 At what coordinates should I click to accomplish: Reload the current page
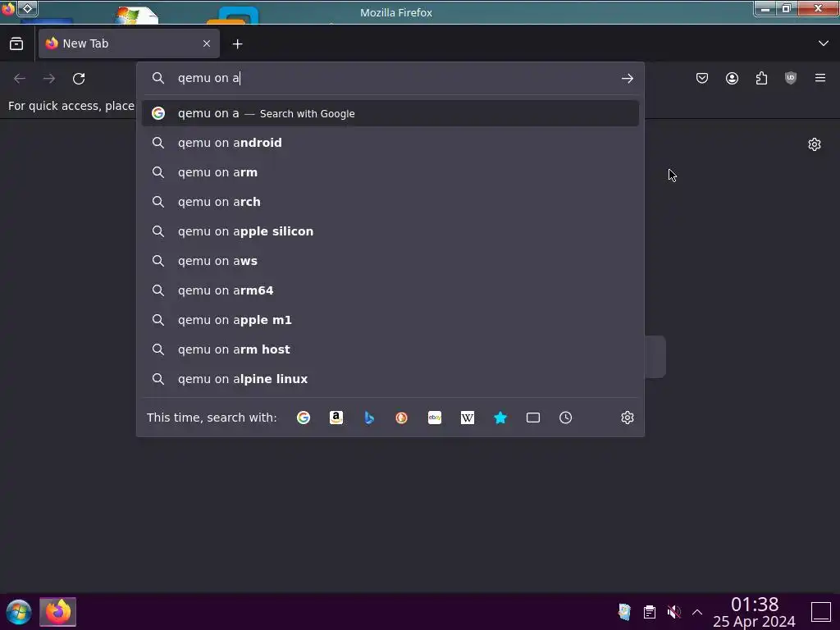(79, 79)
